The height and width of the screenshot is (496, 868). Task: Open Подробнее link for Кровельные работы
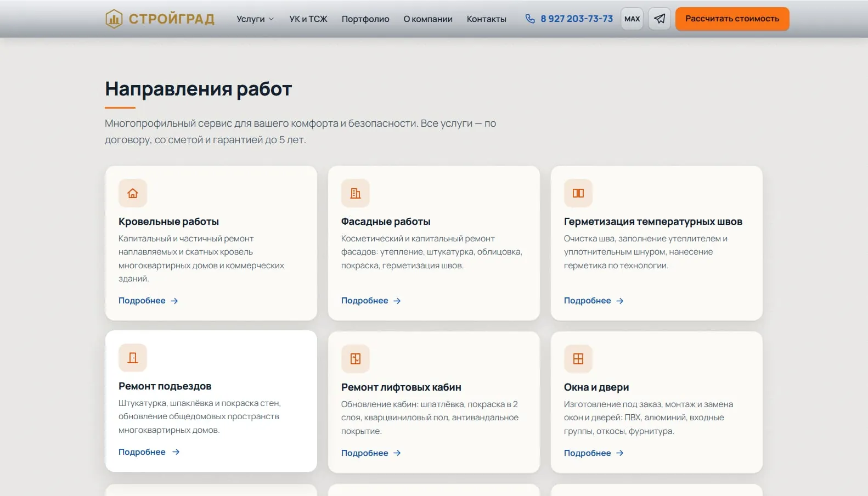click(148, 301)
